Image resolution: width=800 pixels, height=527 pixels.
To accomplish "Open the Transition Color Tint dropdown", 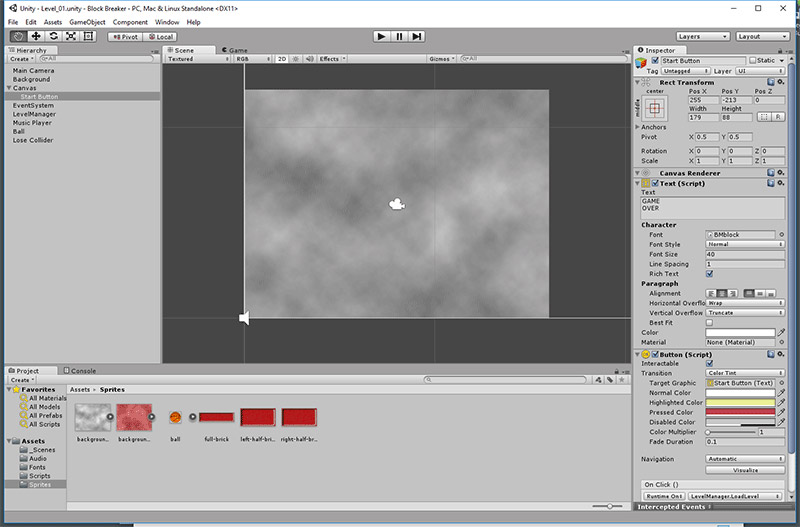I will point(745,373).
